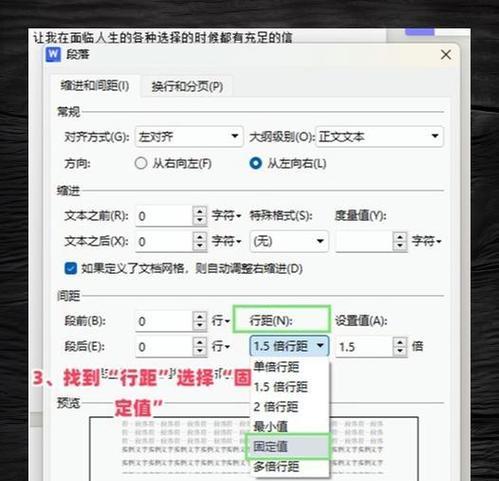This screenshot has width=499, height=481.
Task: Collapse the 1.5 倍行距 line spacing combo box
Action: (x=289, y=346)
